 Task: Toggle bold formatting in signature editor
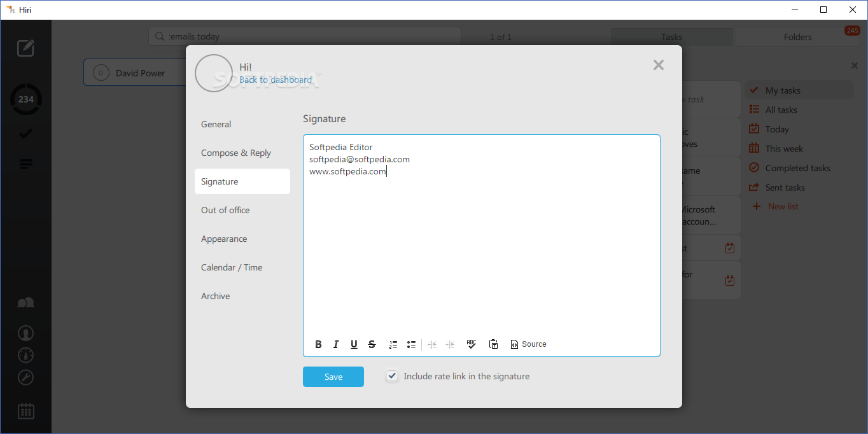click(x=318, y=344)
